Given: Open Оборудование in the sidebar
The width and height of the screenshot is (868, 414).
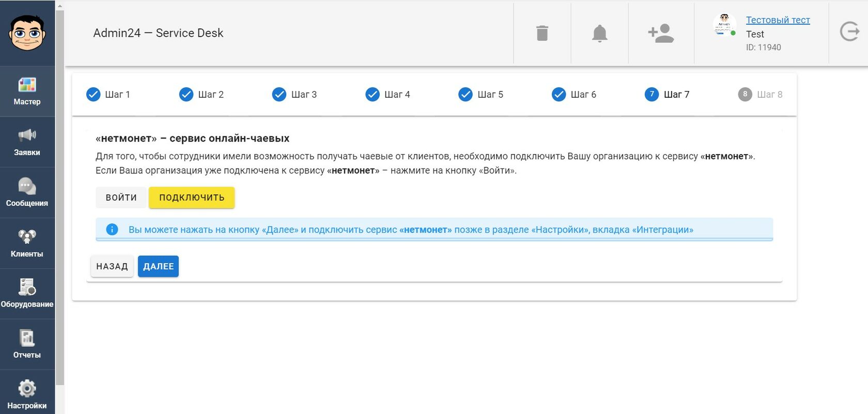Looking at the screenshot, I should pyautogui.click(x=27, y=294).
